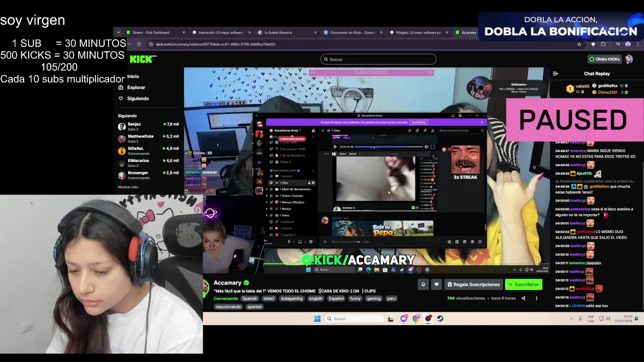Open Benjaz channel in following list
Image resolution: width=644 pixels, height=362 pixels.
pyautogui.click(x=148, y=126)
